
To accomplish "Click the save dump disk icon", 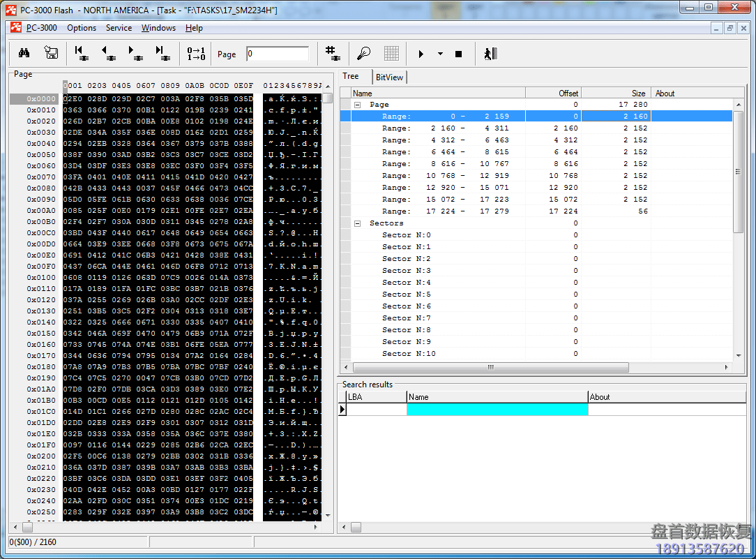I will tap(51, 54).
